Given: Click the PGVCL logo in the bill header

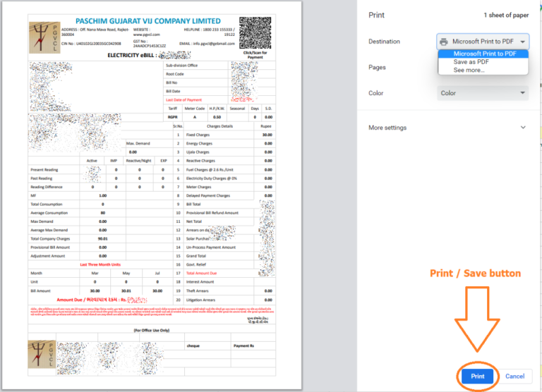Looking at the screenshot, I should [x=44, y=37].
